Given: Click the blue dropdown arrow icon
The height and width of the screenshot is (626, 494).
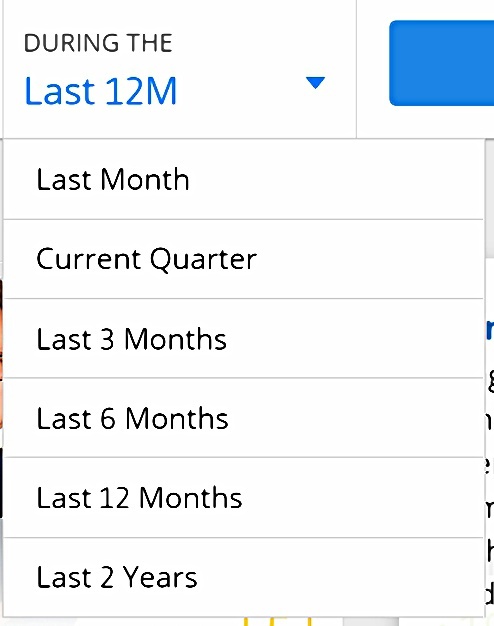Looking at the screenshot, I should pyautogui.click(x=315, y=83).
